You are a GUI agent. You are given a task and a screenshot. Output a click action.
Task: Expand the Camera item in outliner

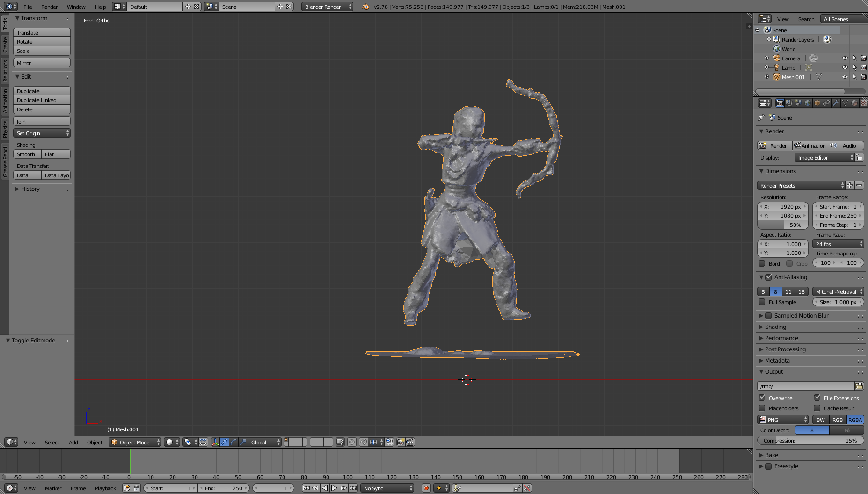tap(766, 58)
